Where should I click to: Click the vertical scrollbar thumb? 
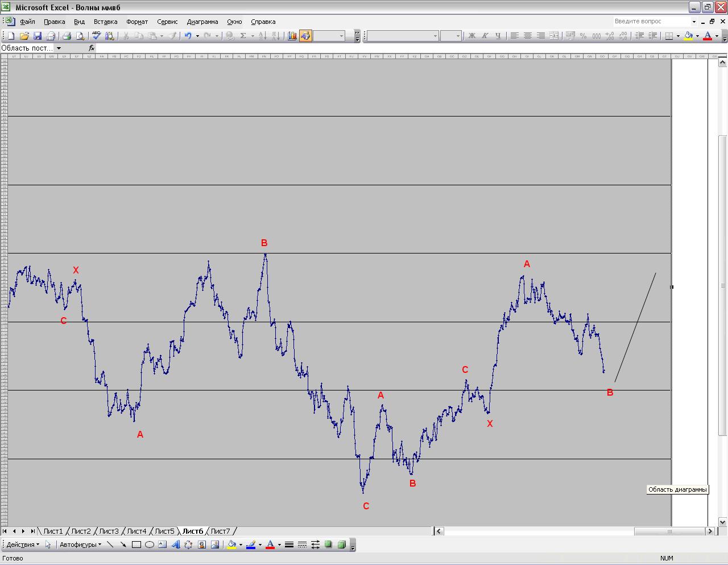point(722,285)
